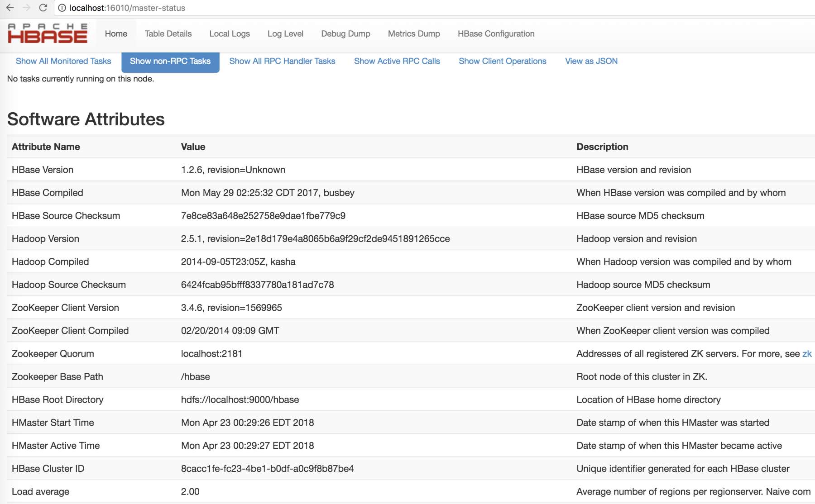Click value 'hdfs://localhost:9000/hbase'

coord(240,400)
